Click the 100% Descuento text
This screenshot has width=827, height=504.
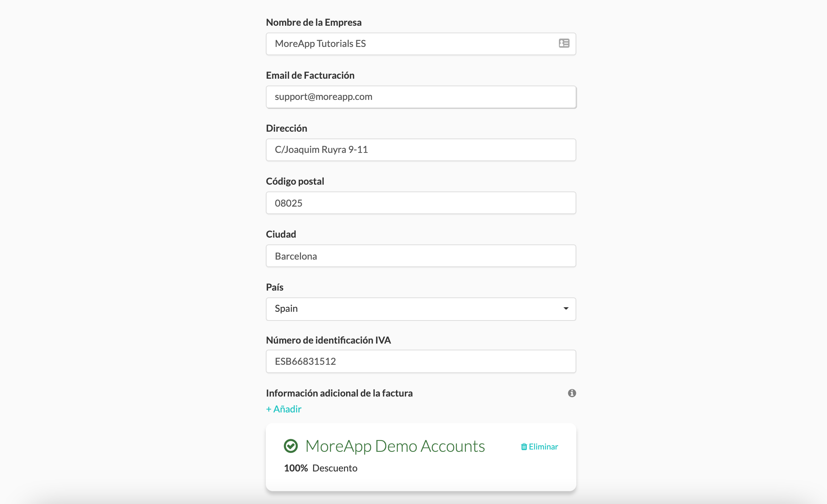coord(320,468)
